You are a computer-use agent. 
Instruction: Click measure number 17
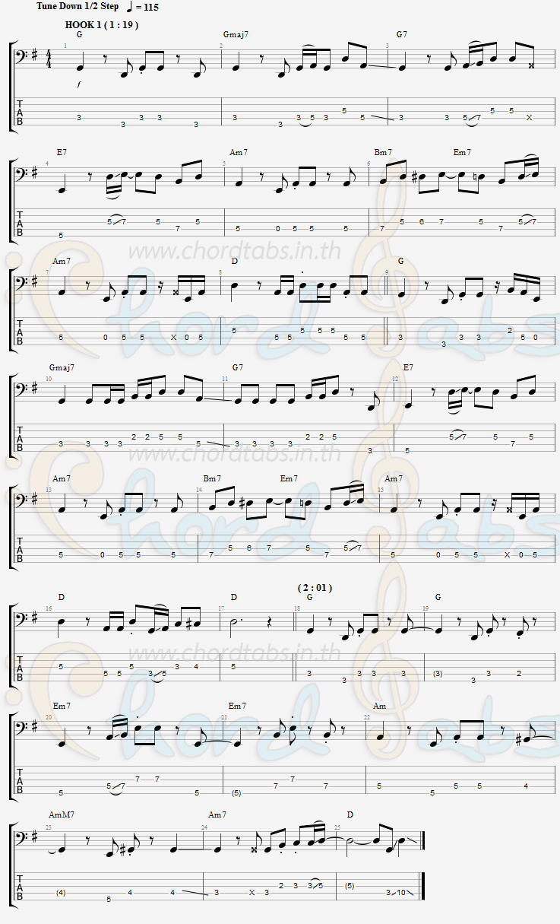pos(221,608)
